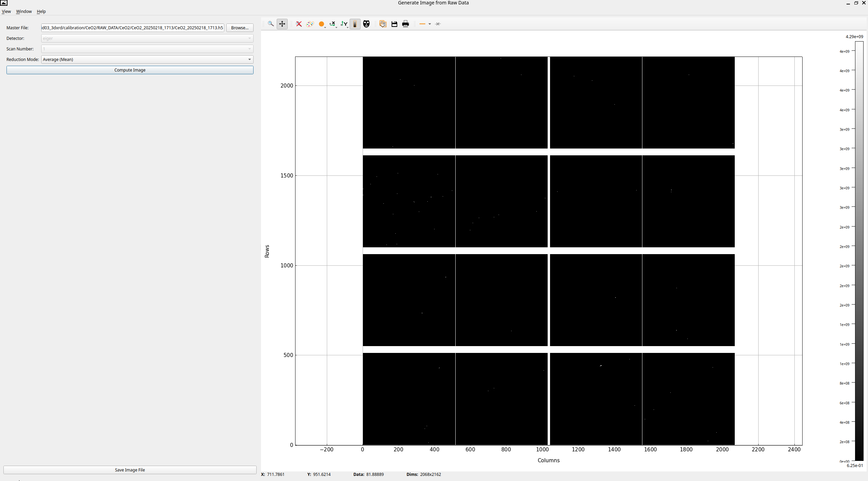The image size is (868, 481).
Task: Toggle the colorbar display button
Action: click(355, 24)
